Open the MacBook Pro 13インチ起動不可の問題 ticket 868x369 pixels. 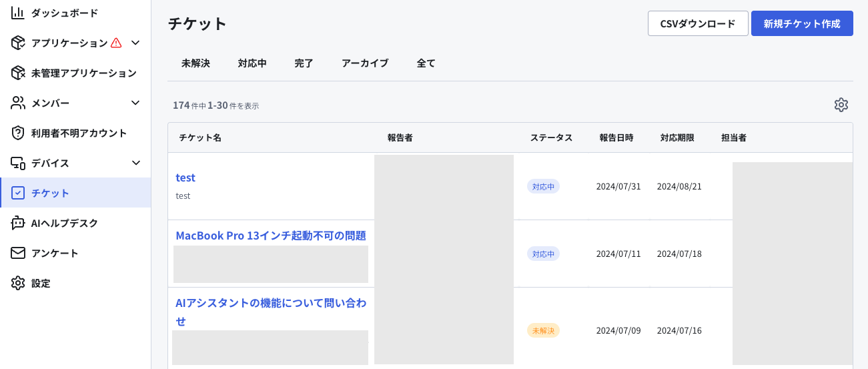pyautogui.click(x=271, y=236)
